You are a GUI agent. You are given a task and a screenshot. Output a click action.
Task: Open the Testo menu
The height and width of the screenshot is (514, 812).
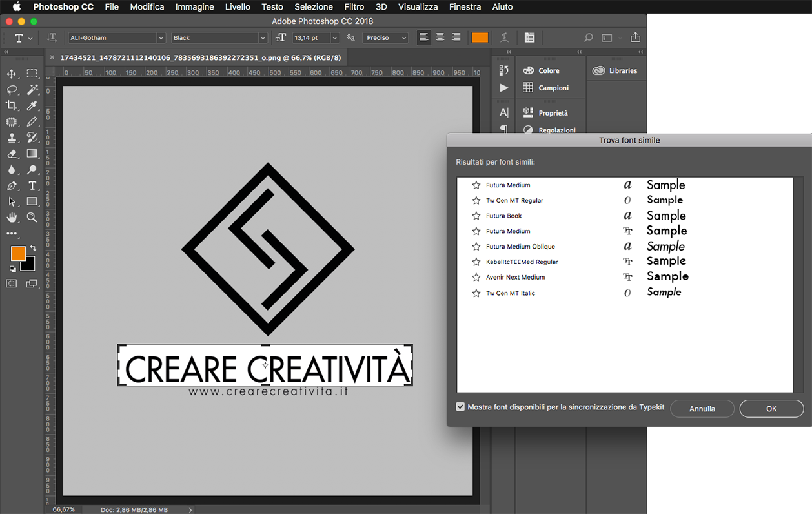point(272,7)
